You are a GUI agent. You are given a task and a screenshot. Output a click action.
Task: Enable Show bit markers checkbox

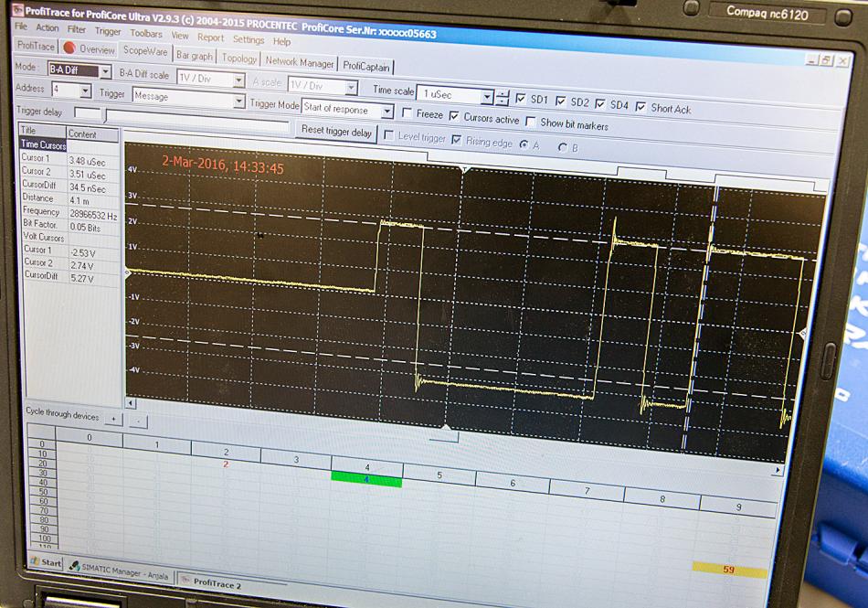point(531,121)
